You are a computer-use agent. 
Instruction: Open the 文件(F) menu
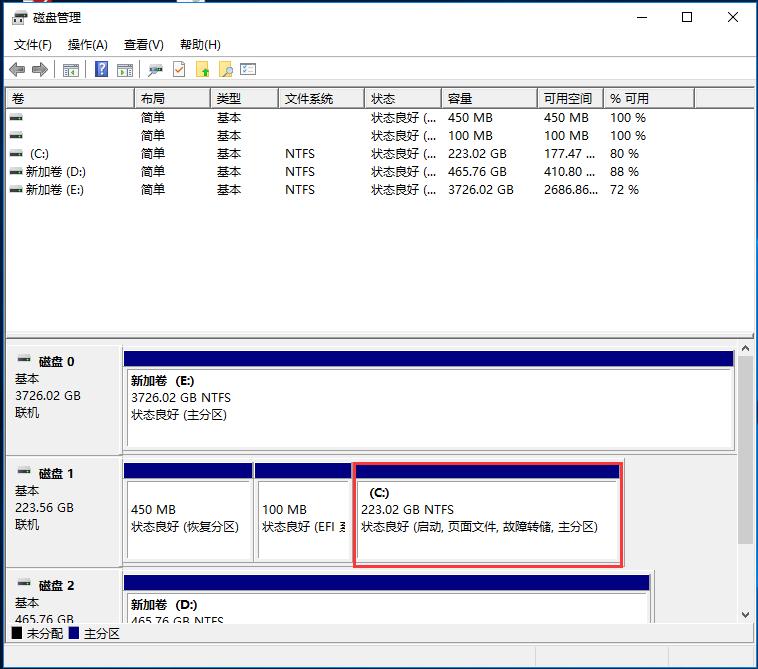point(32,45)
